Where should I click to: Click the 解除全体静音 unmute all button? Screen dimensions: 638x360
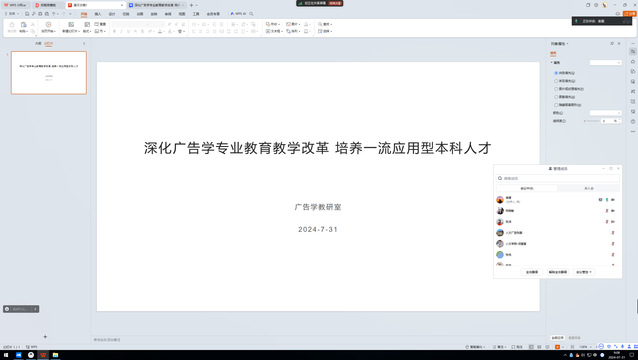click(x=558, y=272)
